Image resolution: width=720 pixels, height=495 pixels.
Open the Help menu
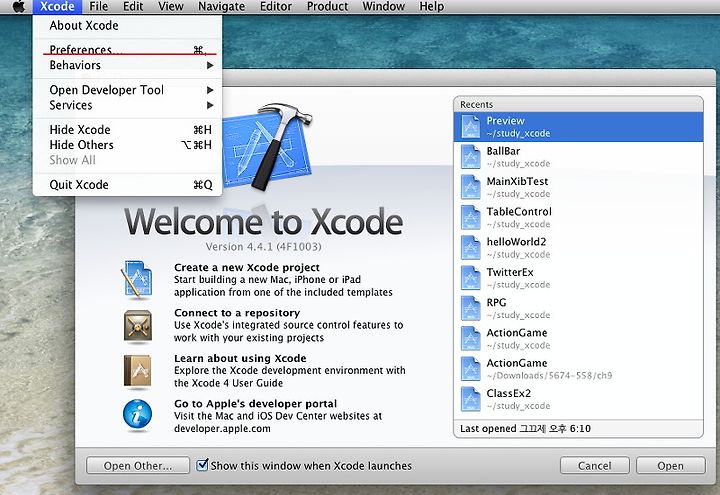[x=432, y=6]
